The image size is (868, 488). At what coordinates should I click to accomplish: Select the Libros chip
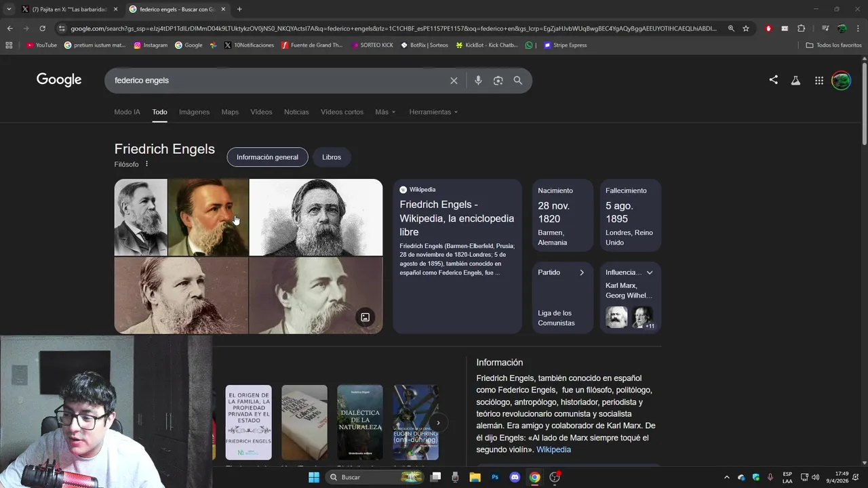tap(332, 157)
